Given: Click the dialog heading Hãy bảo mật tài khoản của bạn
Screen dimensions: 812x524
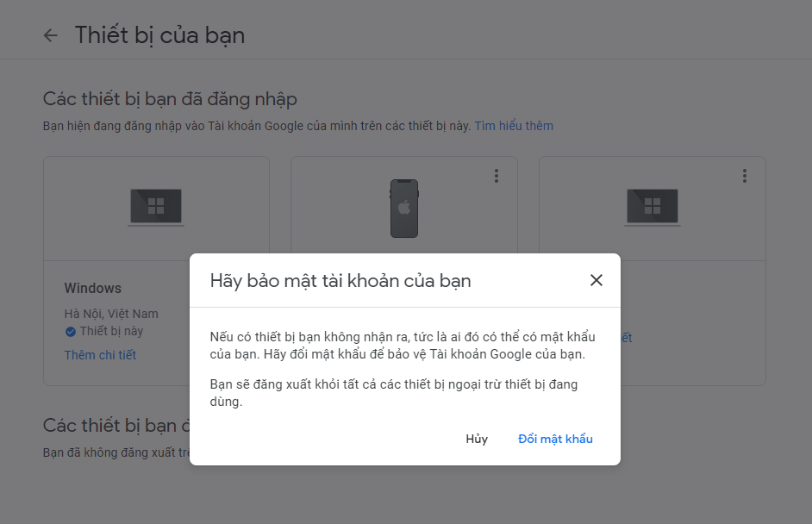Looking at the screenshot, I should pyautogui.click(x=340, y=281).
